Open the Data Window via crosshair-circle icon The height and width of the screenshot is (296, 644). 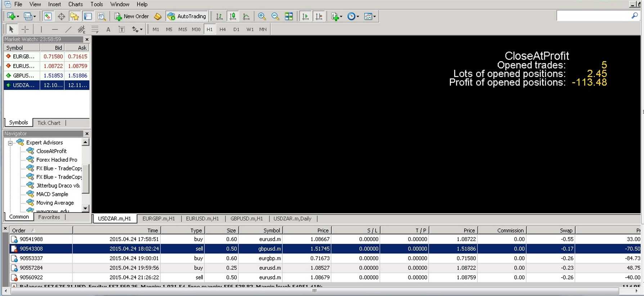[61, 16]
